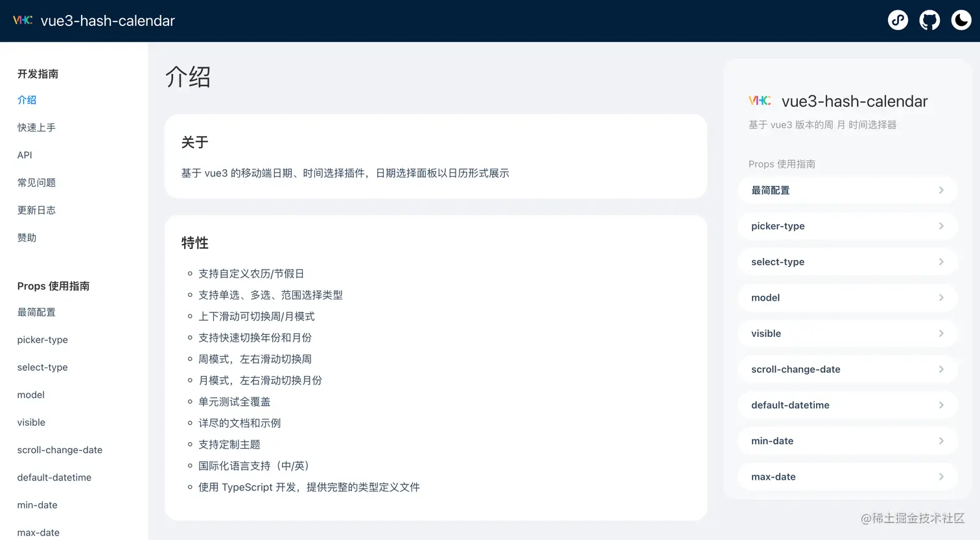Click the text 支持定制主题

[229, 445]
